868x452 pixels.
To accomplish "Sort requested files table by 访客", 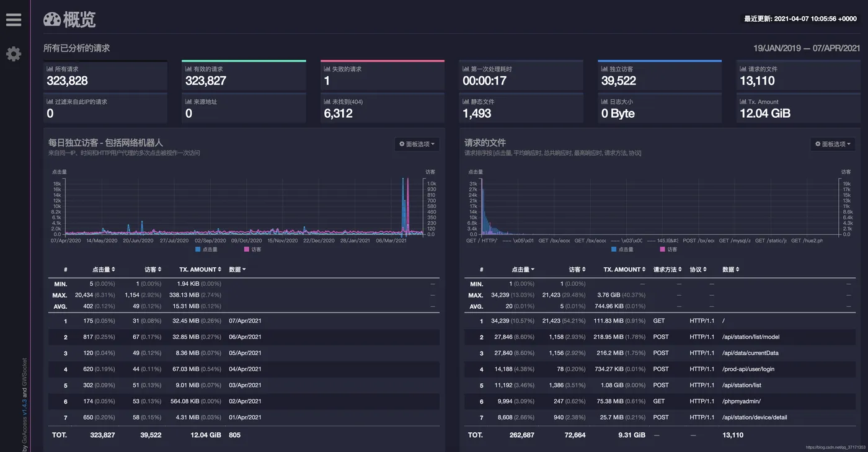I will (578, 270).
